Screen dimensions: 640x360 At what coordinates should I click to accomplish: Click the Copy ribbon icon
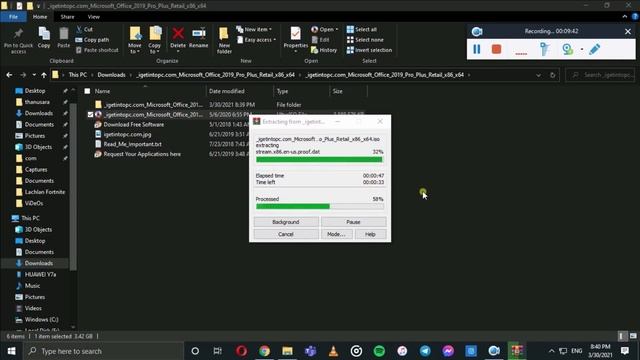(x=44, y=38)
